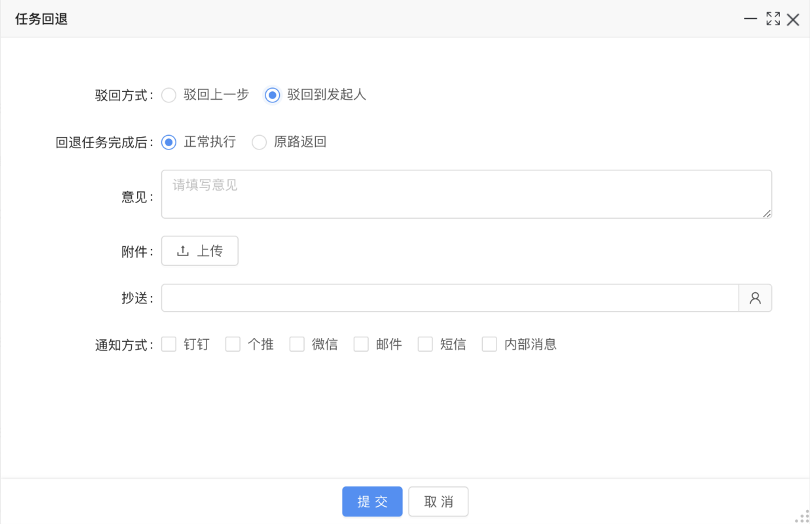Click the user picker icon beside 抄送
The height and width of the screenshot is (524, 810).
[x=755, y=298]
